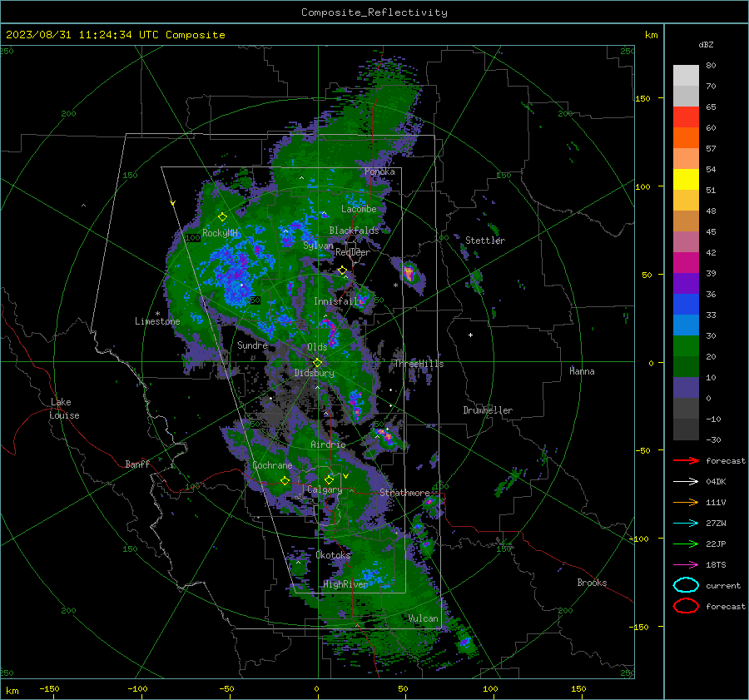Pick the green 22JP arrow legend icon

(686, 544)
